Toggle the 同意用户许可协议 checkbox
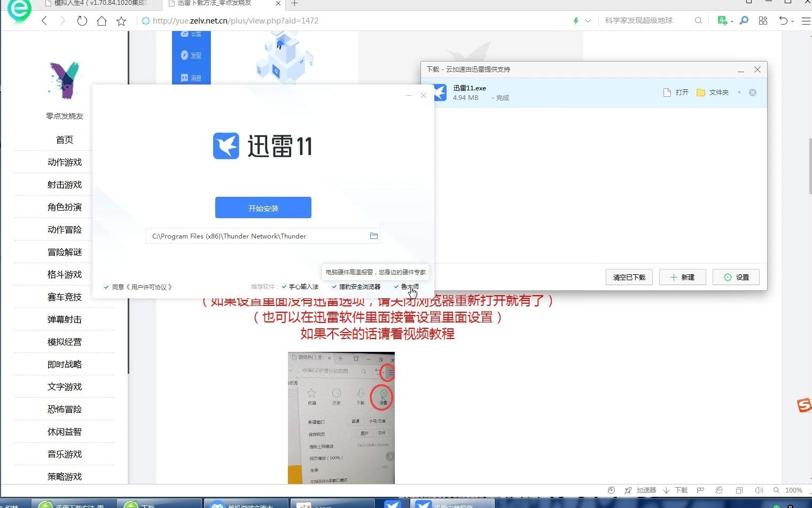Viewport: 812px width, 508px height. 106,287
